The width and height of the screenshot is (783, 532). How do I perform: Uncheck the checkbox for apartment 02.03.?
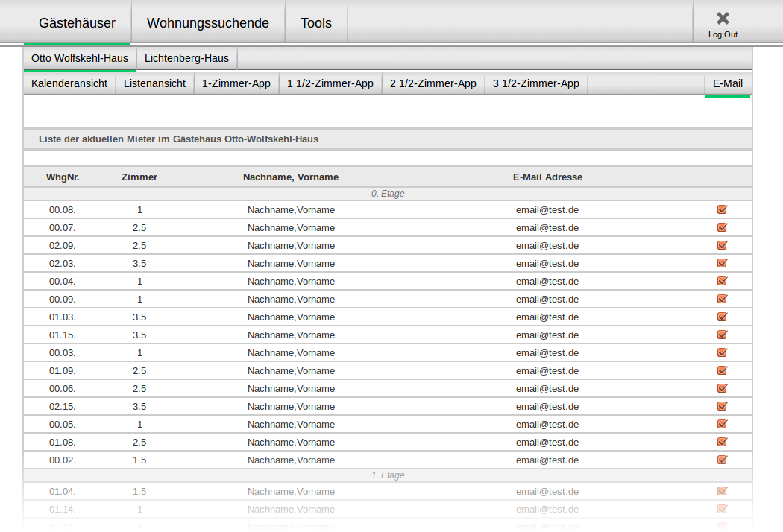click(x=721, y=263)
